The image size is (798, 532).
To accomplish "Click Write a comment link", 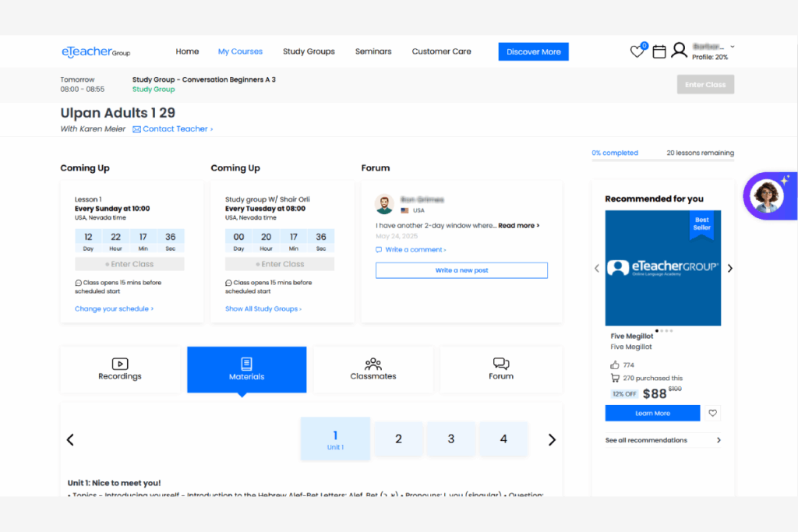I will click(x=415, y=250).
